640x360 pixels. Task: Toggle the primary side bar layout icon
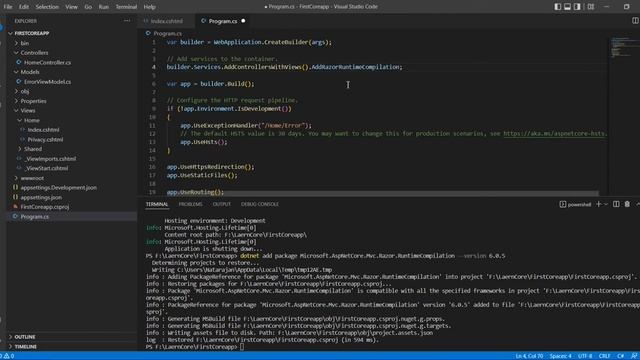(x=558, y=7)
